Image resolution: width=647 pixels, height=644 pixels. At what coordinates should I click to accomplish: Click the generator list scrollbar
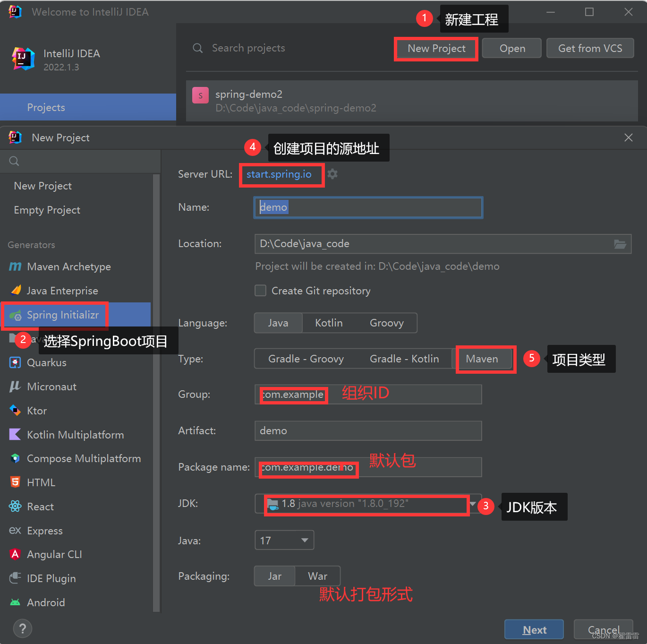click(x=156, y=393)
